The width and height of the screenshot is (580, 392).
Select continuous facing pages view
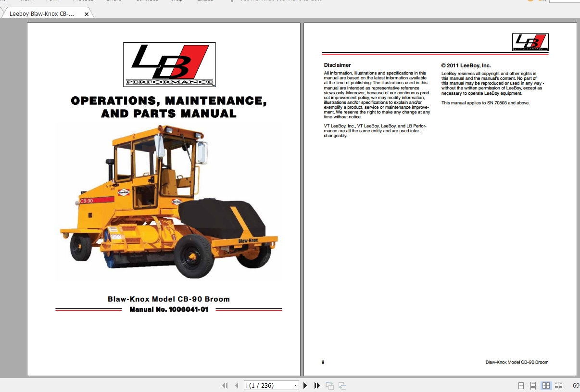[558, 385]
